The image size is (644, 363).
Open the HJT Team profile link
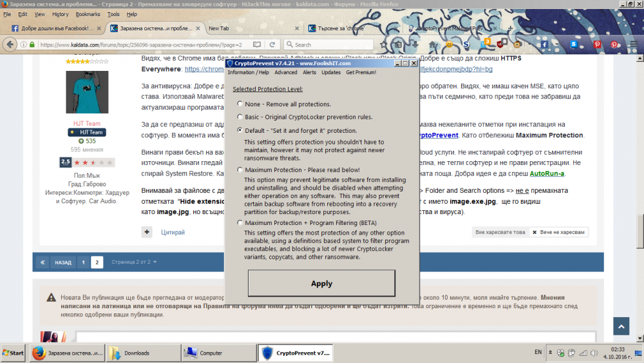(87, 123)
